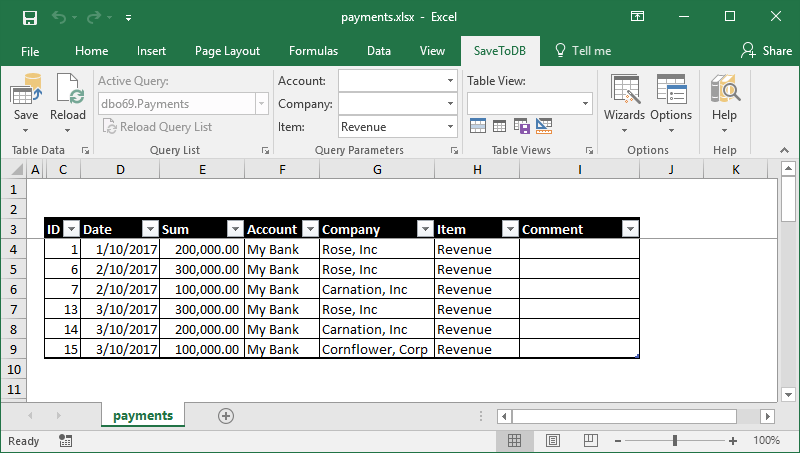Click vertical scrollbar down arrow
Screen dimensions: 800x453
coord(788,394)
